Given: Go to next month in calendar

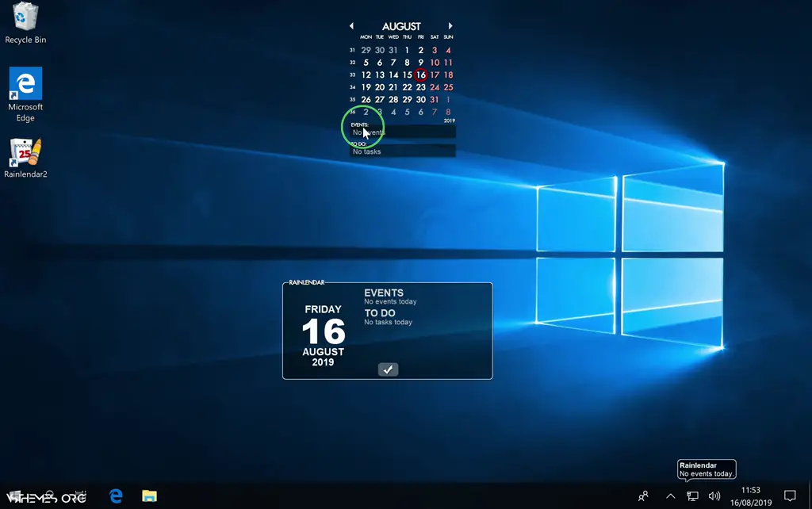Looking at the screenshot, I should 450,26.
